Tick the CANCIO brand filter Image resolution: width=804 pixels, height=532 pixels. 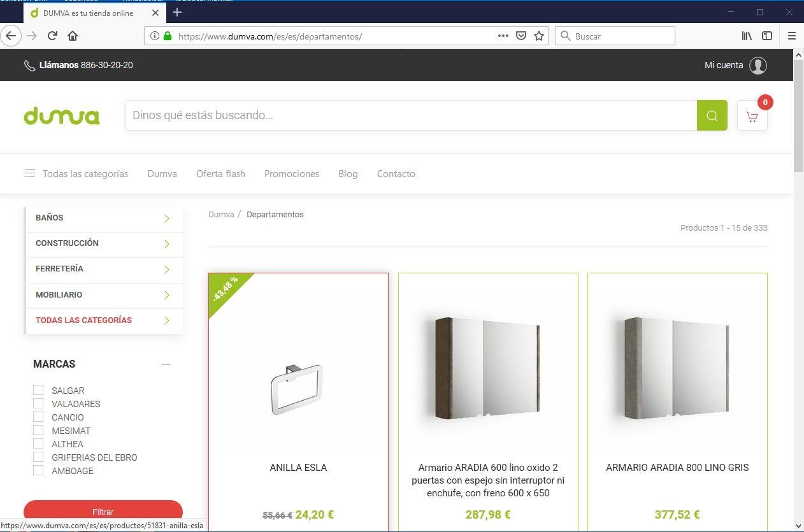tap(38, 417)
